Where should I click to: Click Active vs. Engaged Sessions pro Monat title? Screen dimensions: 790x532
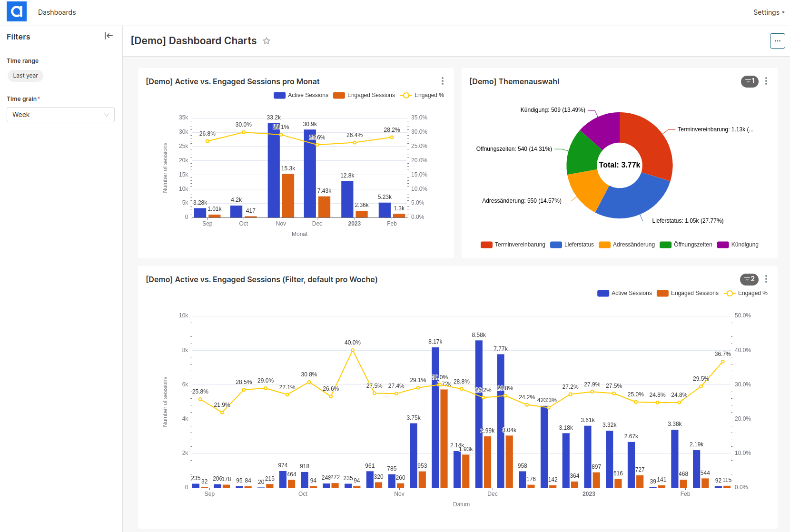coord(233,81)
